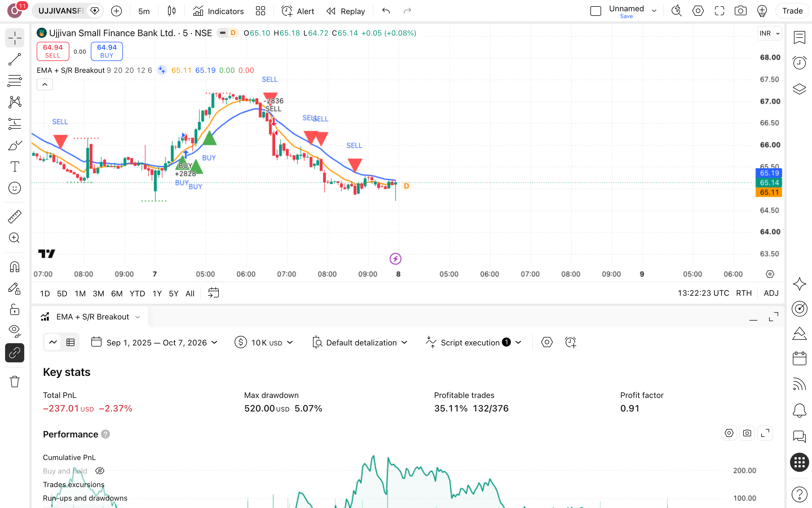Take a chart snapshot with camera icon

(741, 11)
